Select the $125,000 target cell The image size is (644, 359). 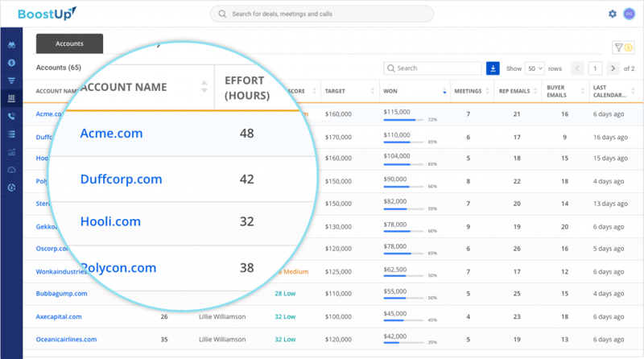coord(338,271)
